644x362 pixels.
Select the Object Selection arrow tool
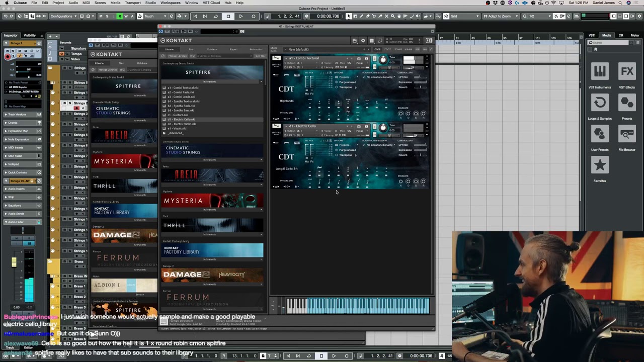pos(348,16)
